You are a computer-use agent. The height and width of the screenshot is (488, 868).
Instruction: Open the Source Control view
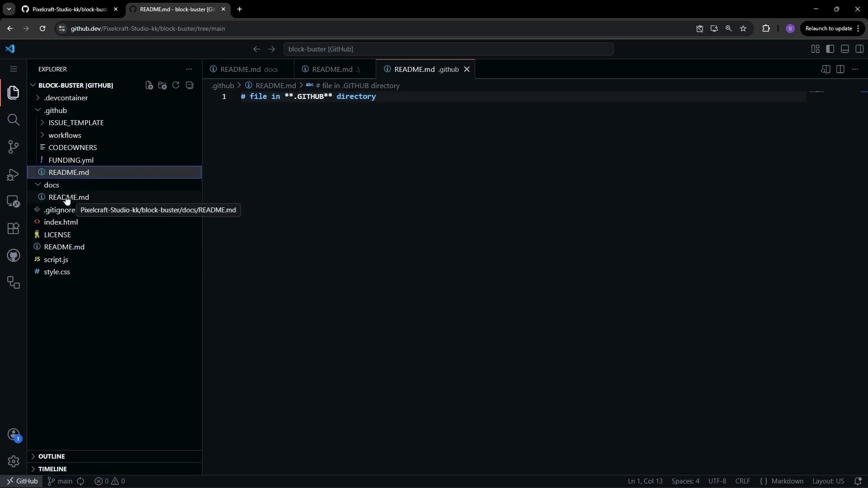click(14, 147)
